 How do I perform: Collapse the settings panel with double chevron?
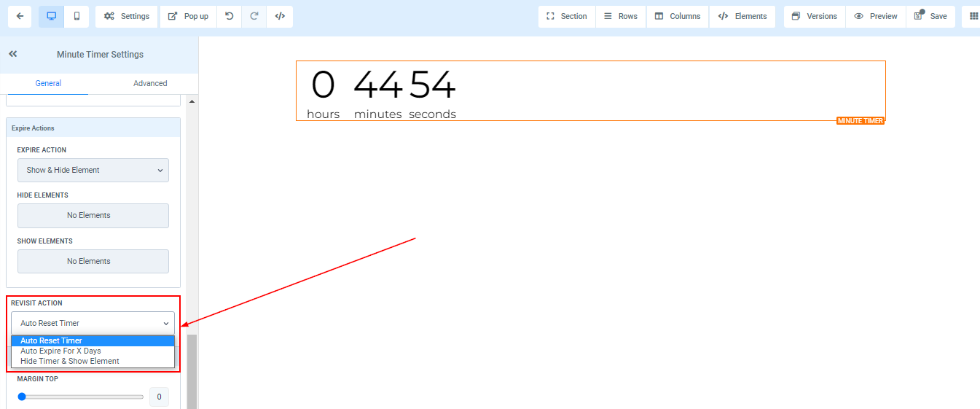click(13, 54)
